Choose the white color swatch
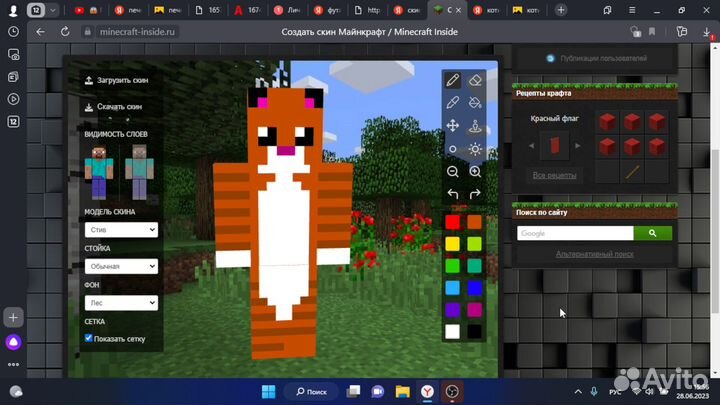This screenshot has width=720, height=405. (x=452, y=332)
